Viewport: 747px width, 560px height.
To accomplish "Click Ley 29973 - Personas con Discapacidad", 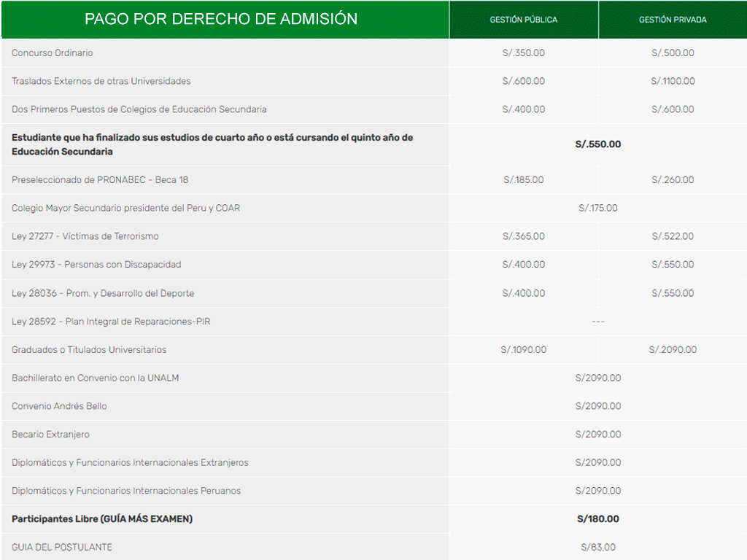I will click(96, 265).
